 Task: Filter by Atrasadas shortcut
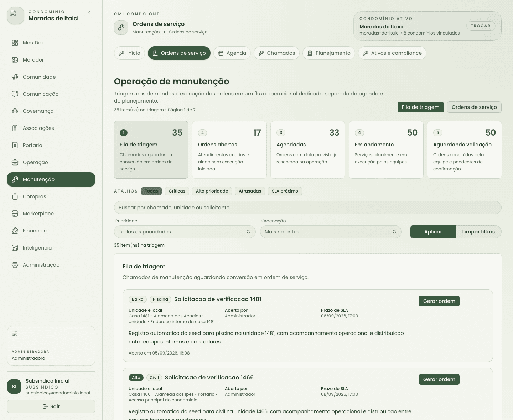[x=250, y=191]
